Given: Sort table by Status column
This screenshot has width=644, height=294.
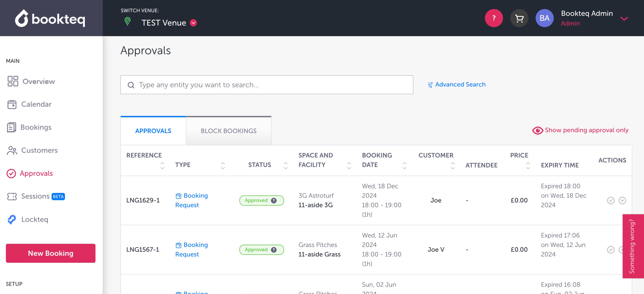Looking at the screenshot, I should coord(285,165).
